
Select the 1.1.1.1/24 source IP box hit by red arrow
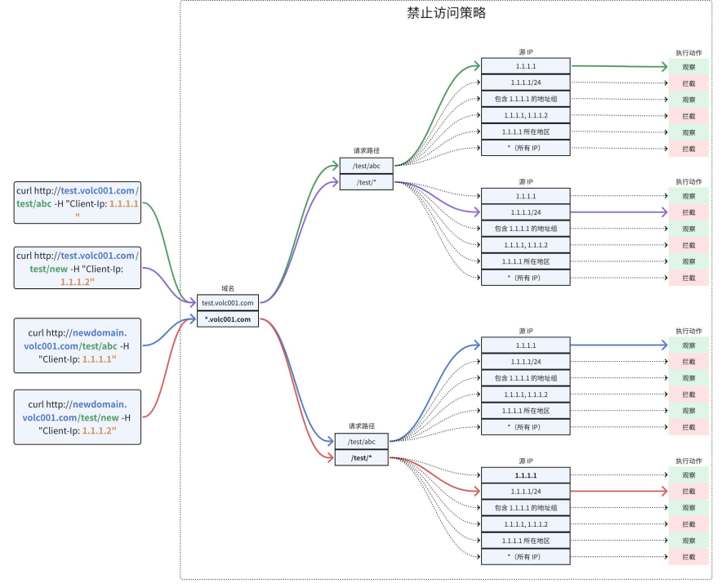[x=526, y=492]
